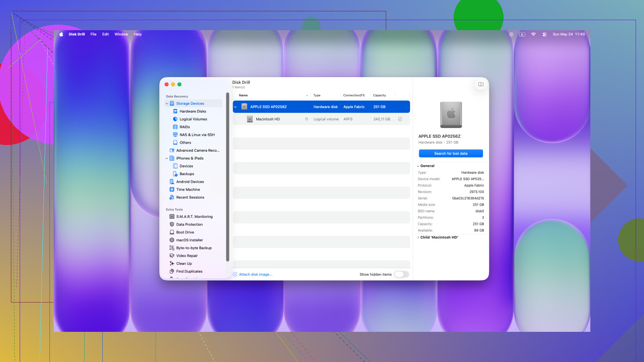644x362 pixels.
Task: Click the Logical volume type cell
Action: [x=326, y=119]
